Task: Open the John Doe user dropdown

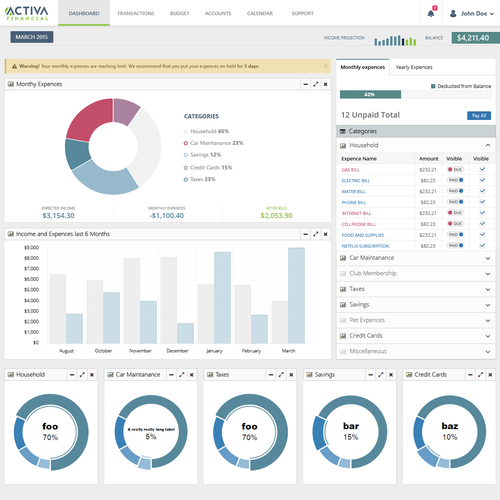Action: (471, 14)
